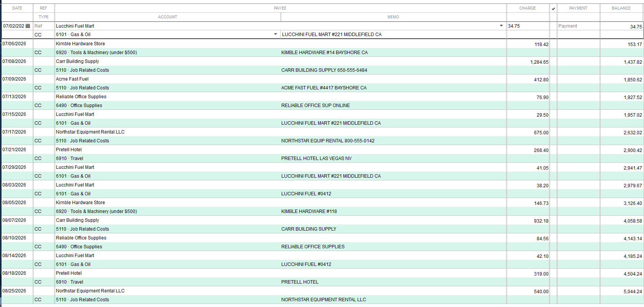
Task: Expand the Lucchini Fuel Mart payee dropdown
Action: click(x=501, y=26)
